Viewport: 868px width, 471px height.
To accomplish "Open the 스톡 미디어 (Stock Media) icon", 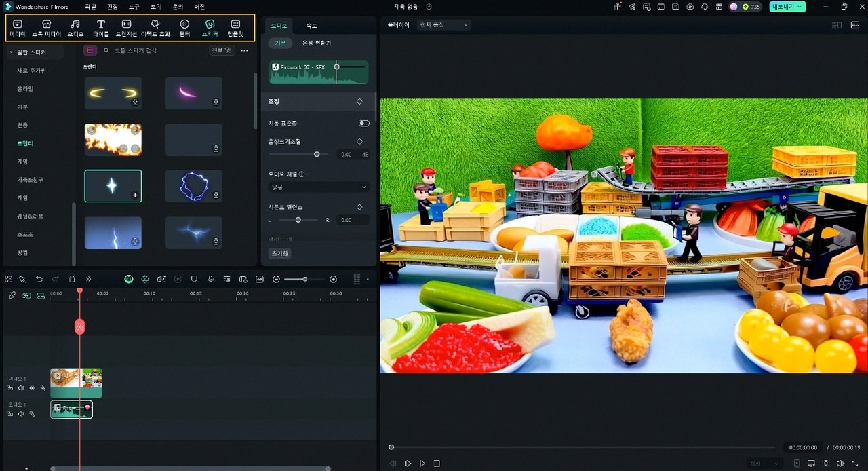I will 46,28.
